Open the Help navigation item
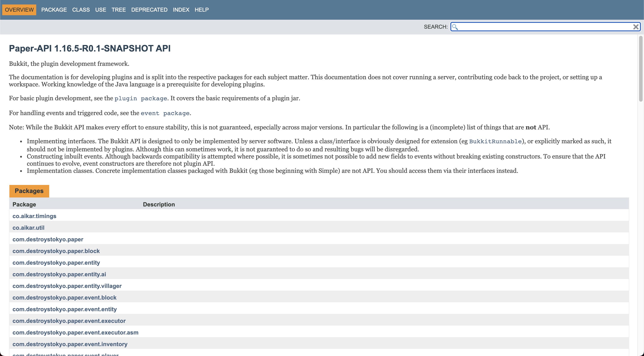The height and width of the screenshot is (356, 644). pyautogui.click(x=201, y=10)
